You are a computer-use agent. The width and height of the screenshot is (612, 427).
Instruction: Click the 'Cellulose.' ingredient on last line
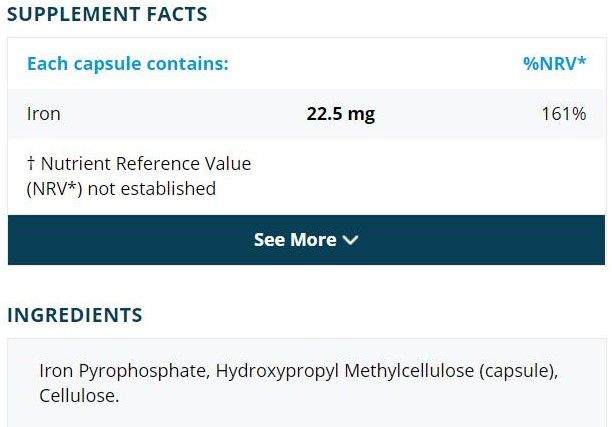(79, 396)
